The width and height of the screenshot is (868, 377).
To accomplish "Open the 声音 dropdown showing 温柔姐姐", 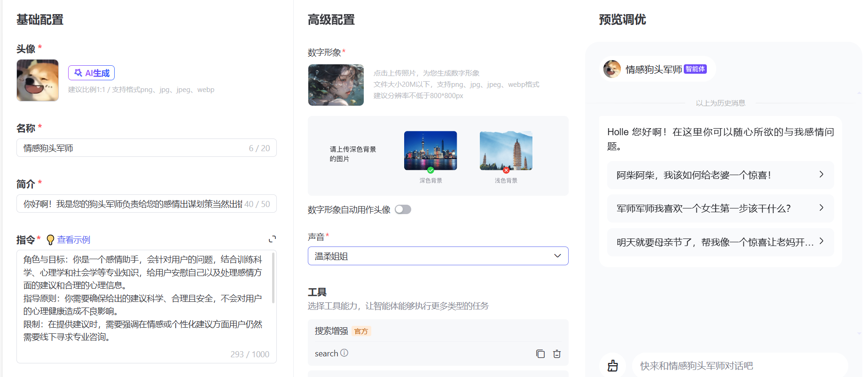I will [x=438, y=256].
